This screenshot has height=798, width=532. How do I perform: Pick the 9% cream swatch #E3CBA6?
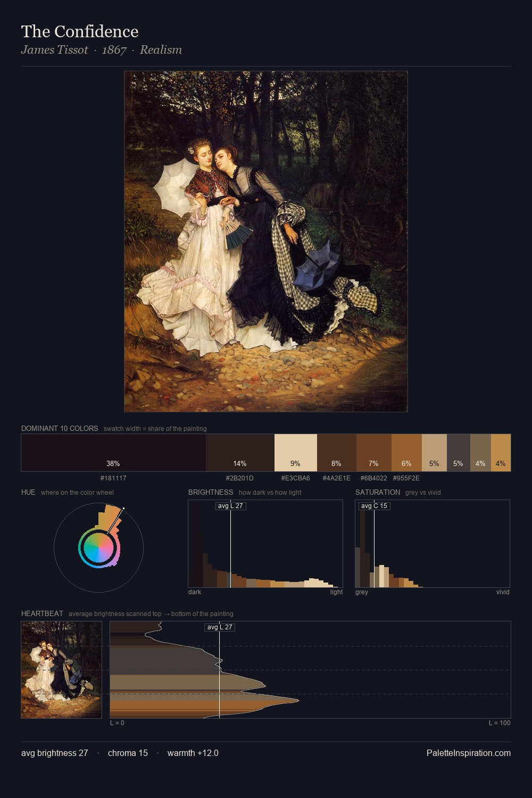click(296, 453)
